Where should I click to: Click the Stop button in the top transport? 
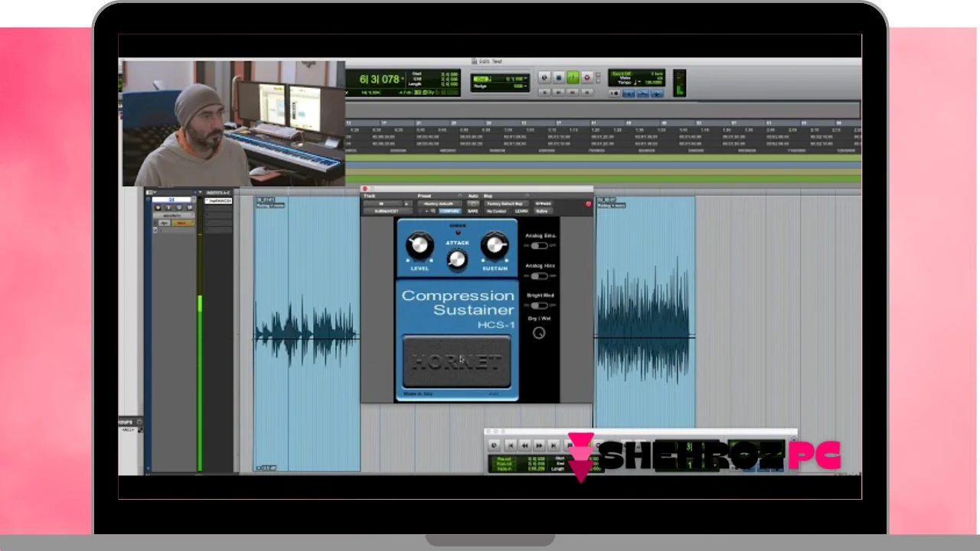tap(559, 77)
